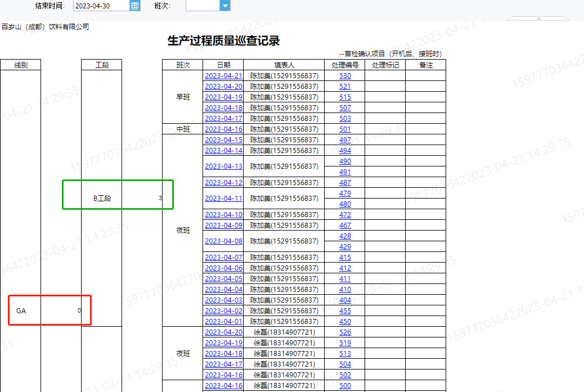This screenshot has height=392, width=584.
Task: Click the 填表人 column header
Action: 284,65
